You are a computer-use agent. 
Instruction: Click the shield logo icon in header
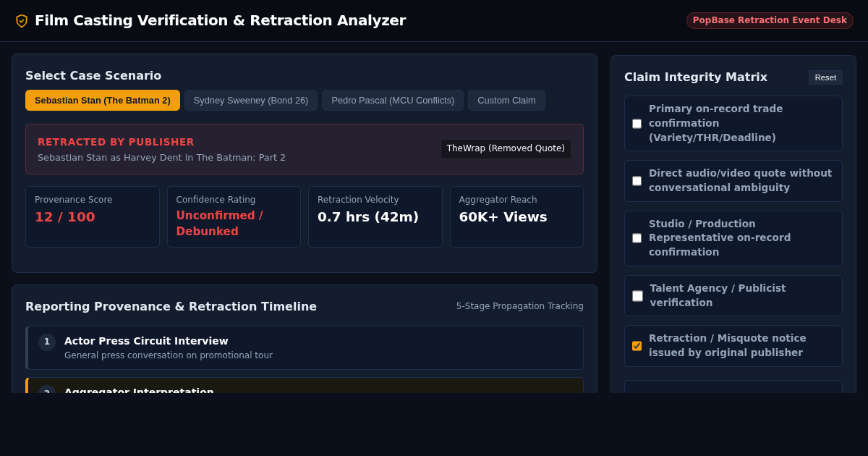pos(22,21)
